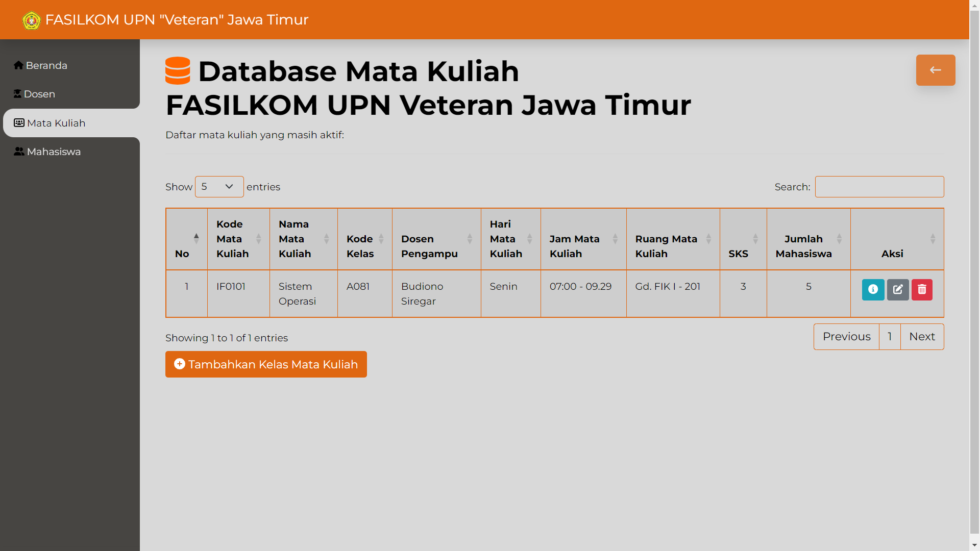Screen dimensions: 980x551
Task: View info for Sistem Operasi course
Action: [x=873, y=290]
